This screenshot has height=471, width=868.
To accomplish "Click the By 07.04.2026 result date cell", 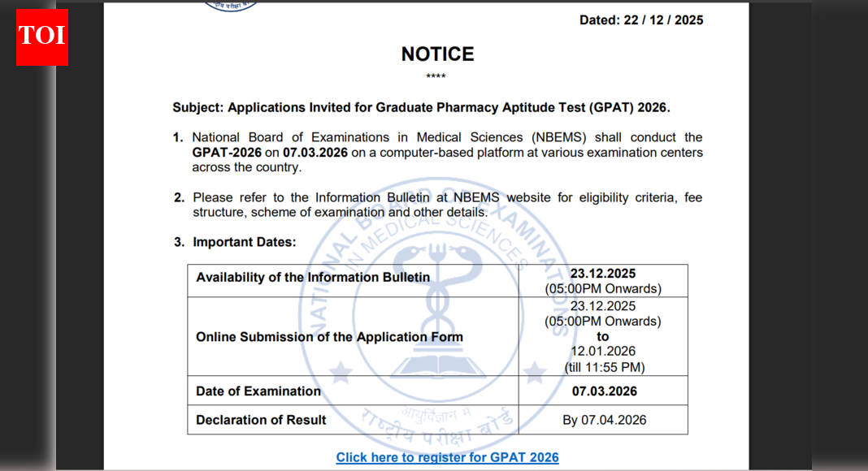I will pos(603,420).
